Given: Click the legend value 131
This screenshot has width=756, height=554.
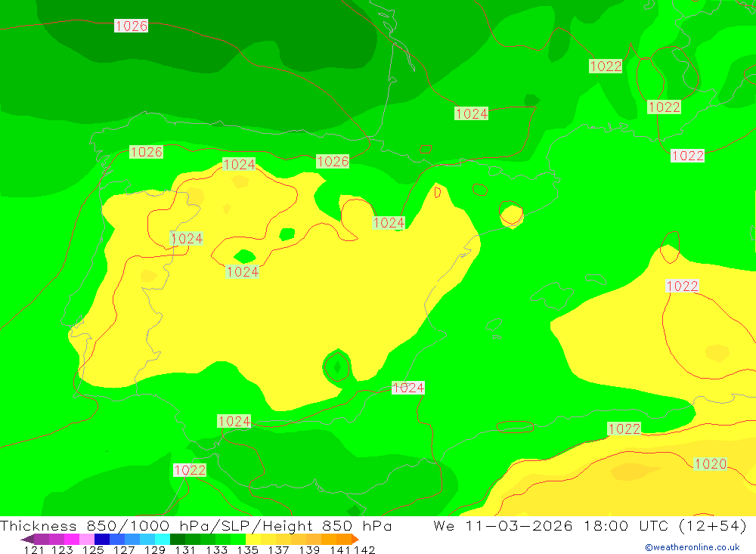Looking at the screenshot, I should point(185,549).
